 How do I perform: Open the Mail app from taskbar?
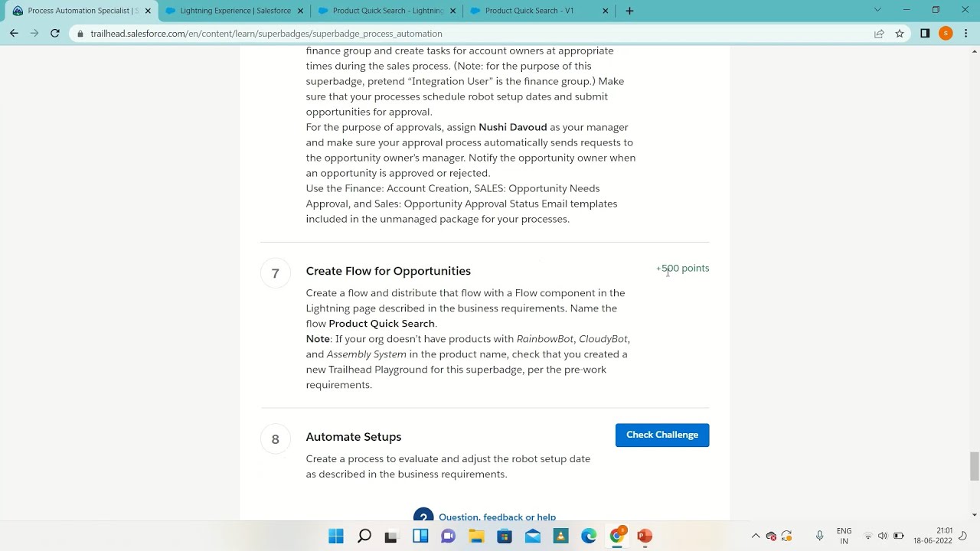pos(532,536)
